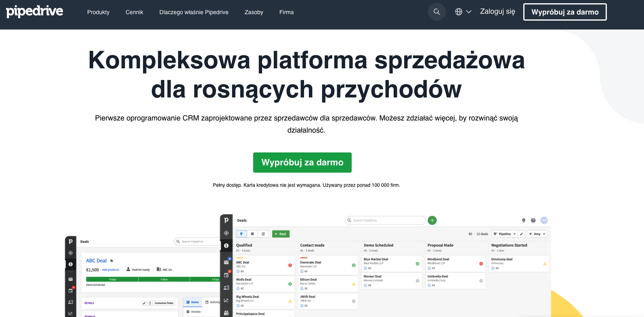Screen dimensions: 644x317
Task: Select Deals dollar icon in pipeline board sidebar
Action: coord(226,245)
